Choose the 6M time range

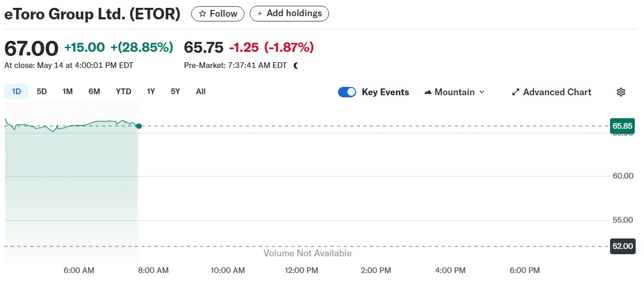click(x=94, y=92)
